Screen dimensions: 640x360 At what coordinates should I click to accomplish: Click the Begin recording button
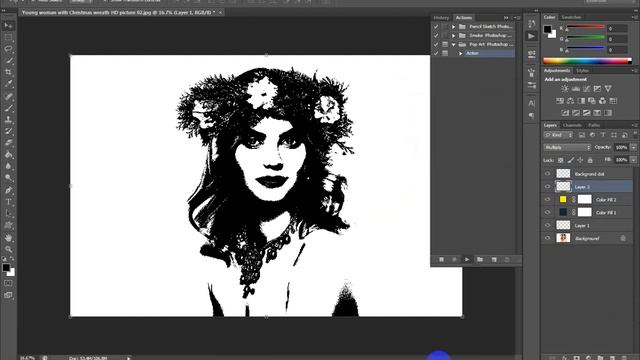(454, 260)
